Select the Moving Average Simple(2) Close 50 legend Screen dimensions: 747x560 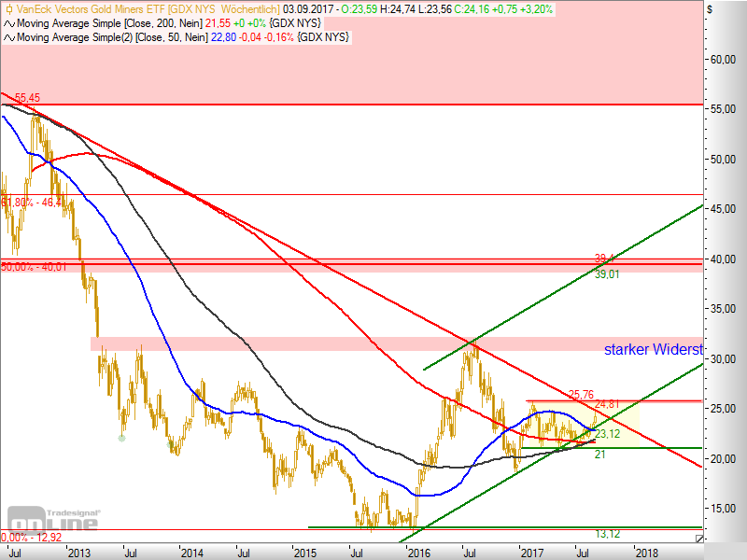coord(112,37)
